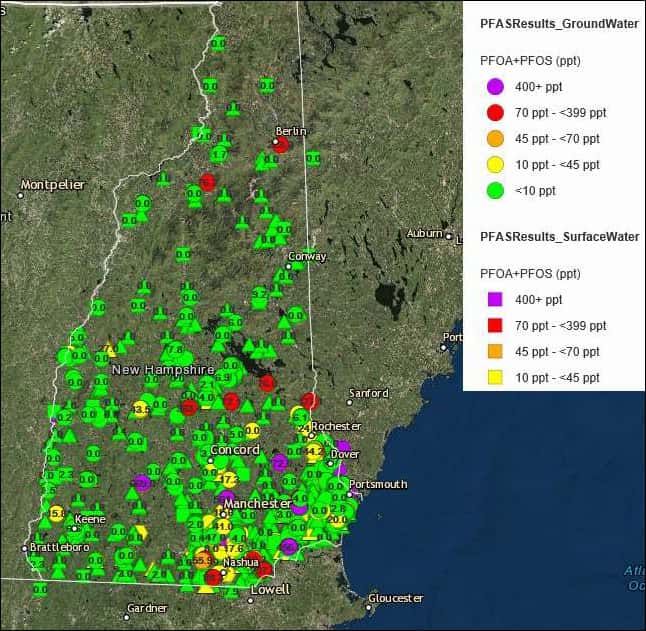
Task: Click the Portsmouth city label
Action: (x=378, y=484)
